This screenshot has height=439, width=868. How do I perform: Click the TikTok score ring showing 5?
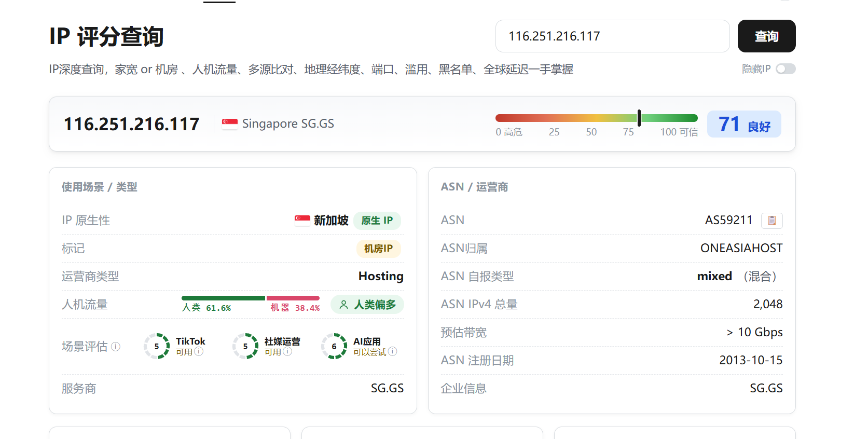point(157,346)
